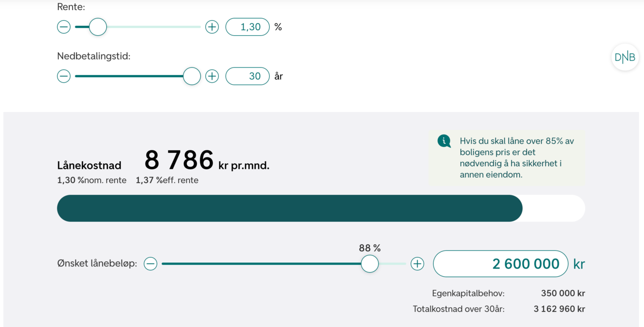Click the Egenkapitalbehov amount 350 000 kr
Viewport: 644px width, 327px height.
(x=562, y=293)
